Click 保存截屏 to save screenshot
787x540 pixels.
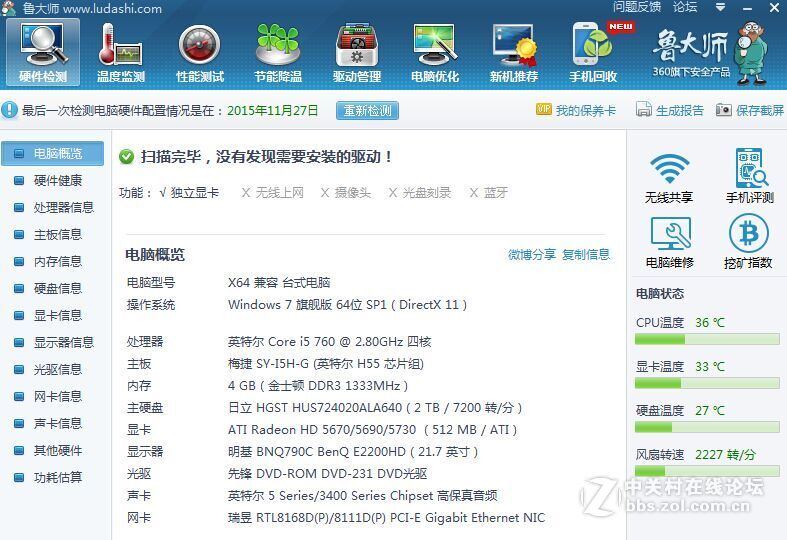coord(750,110)
